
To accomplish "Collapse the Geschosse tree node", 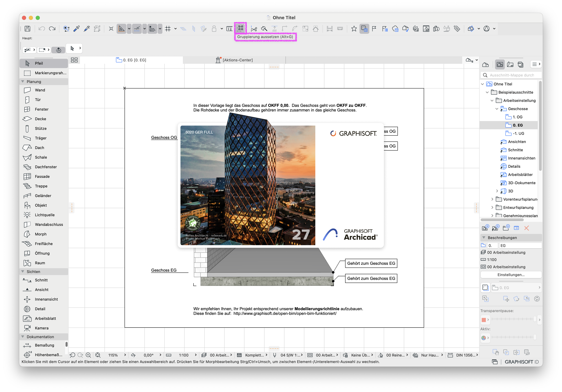I will pyautogui.click(x=497, y=109).
